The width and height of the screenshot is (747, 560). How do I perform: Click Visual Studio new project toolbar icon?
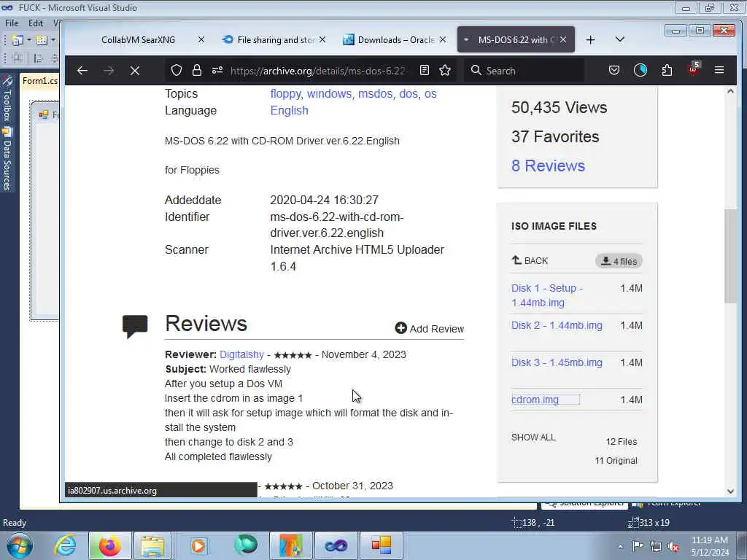pos(18,40)
